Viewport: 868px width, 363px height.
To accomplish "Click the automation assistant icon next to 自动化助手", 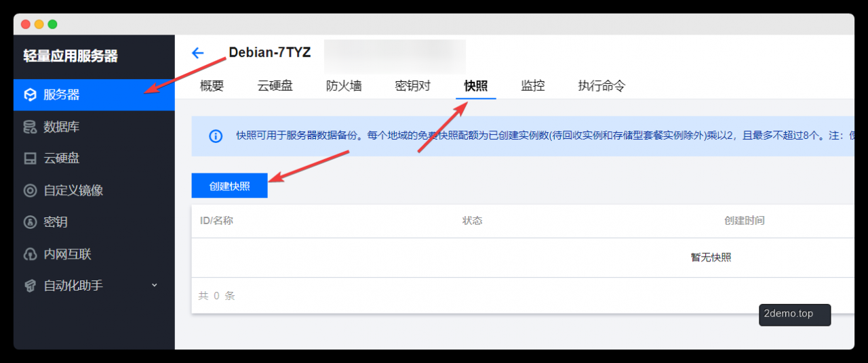I will coord(30,286).
